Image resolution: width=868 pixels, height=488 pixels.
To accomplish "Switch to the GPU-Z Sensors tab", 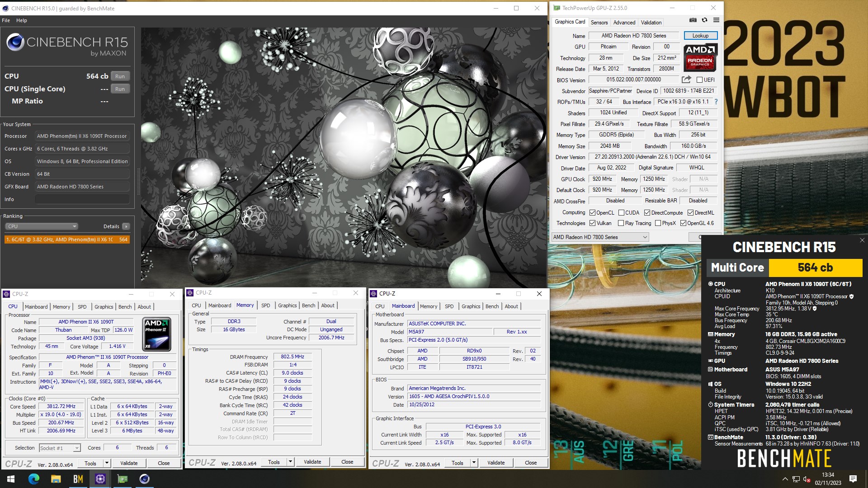I will [x=599, y=22].
